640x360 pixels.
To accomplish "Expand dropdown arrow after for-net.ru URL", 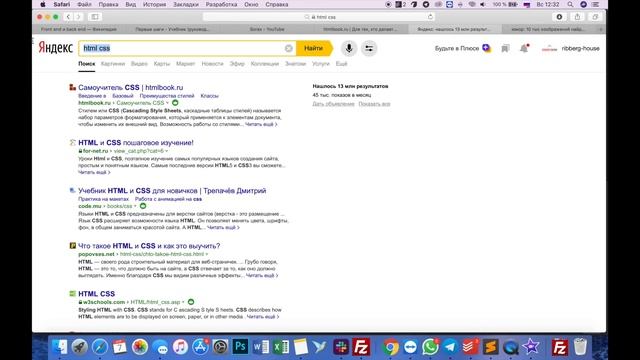I will (x=167, y=151).
